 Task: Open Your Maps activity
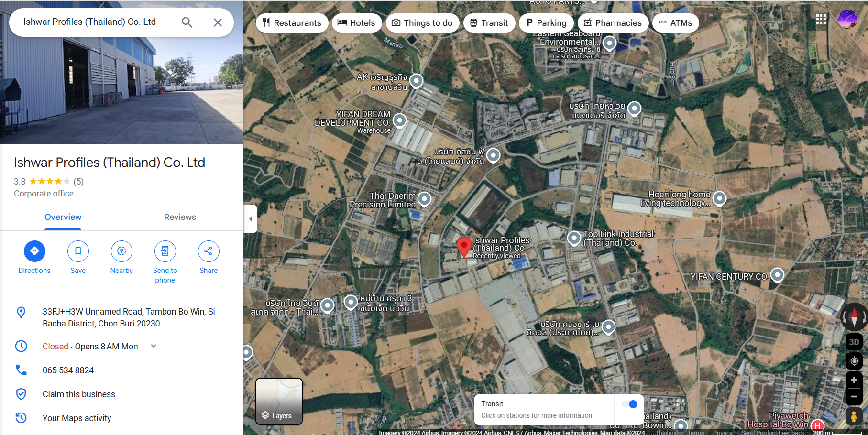(x=77, y=418)
